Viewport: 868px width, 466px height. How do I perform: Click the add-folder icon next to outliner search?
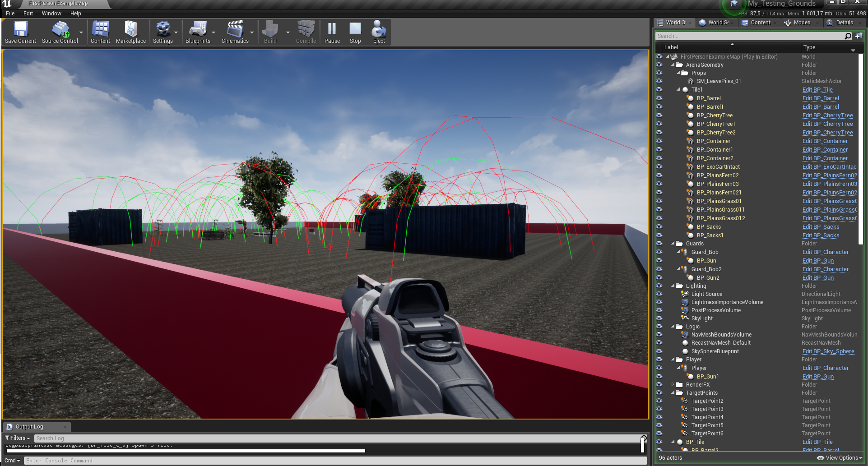(x=859, y=36)
